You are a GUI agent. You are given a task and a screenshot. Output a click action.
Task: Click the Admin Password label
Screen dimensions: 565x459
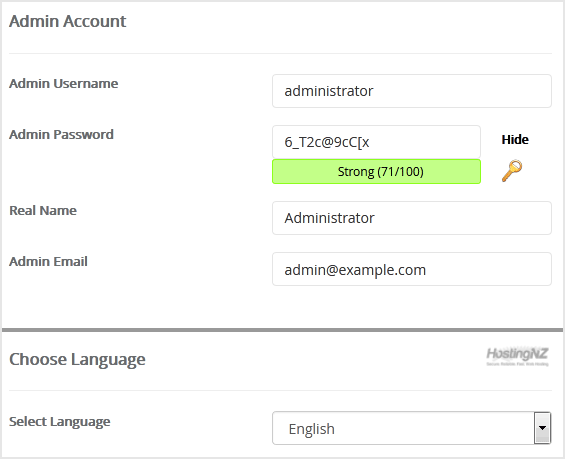(61, 134)
